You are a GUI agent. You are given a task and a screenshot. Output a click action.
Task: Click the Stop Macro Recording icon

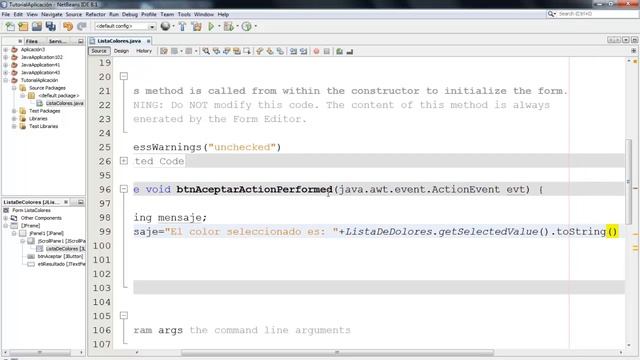click(x=327, y=51)
